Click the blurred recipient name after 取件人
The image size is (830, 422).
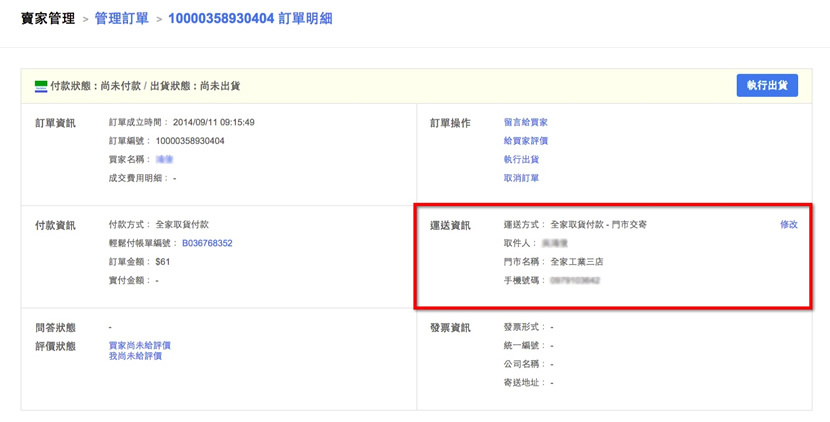(x=555, y=243)
